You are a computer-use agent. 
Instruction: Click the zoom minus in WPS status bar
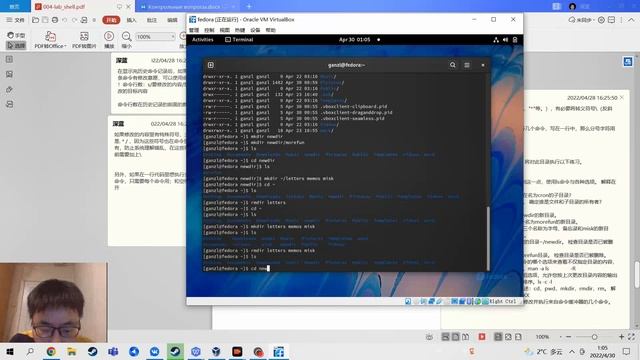pos(569,337)
